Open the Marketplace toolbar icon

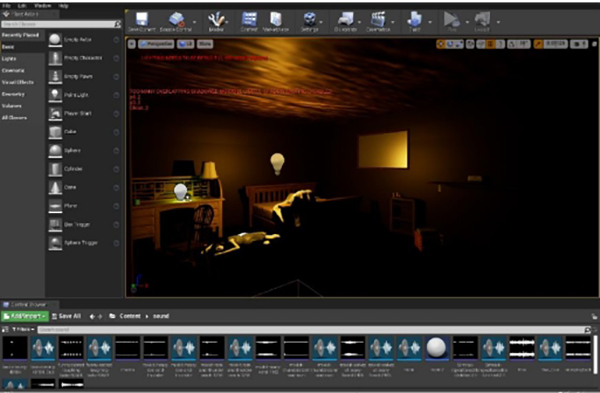point(276,19)
